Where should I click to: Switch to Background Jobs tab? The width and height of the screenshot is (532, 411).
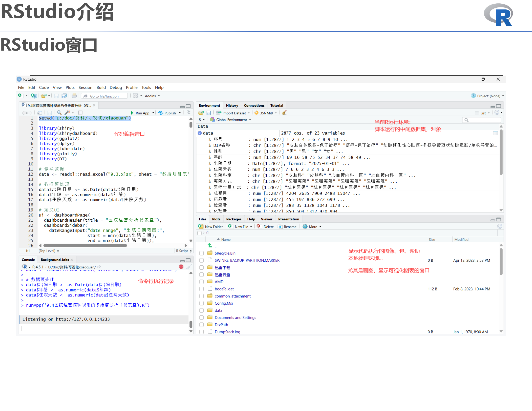pyautogui.click(x=55, y=260)
